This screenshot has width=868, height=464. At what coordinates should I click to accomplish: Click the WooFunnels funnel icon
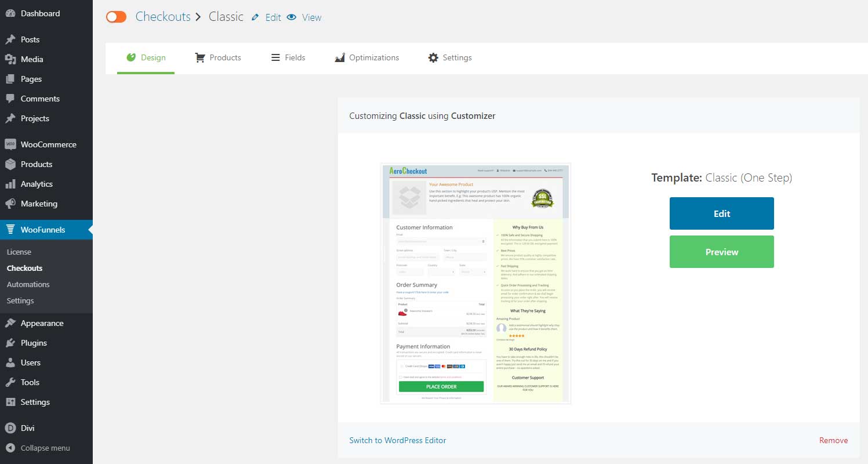click(x=10, y=230)
